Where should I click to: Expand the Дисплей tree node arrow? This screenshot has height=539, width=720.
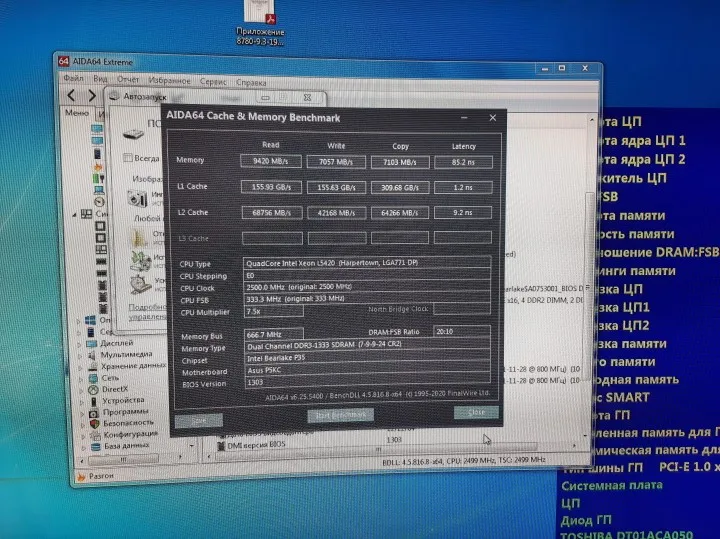[79, 344]
